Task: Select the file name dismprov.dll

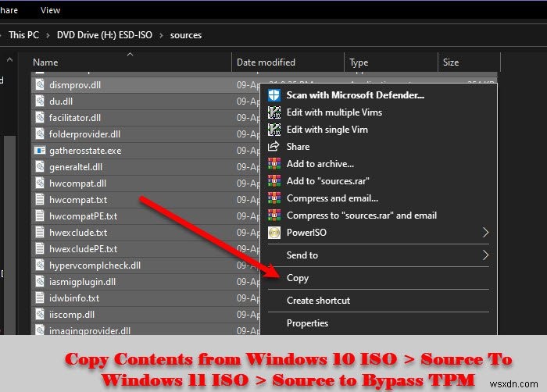Action: coord(75,85)
